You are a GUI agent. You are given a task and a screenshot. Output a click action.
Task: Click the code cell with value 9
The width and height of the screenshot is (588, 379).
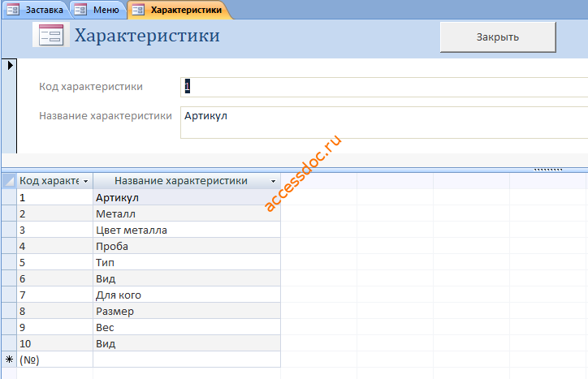54,327
